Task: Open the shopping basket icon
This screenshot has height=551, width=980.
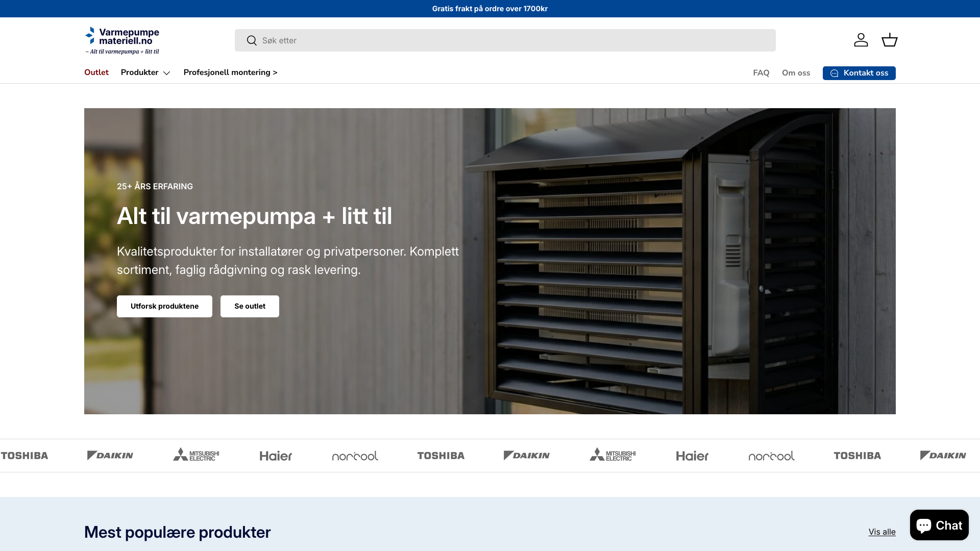Action: 889,40
